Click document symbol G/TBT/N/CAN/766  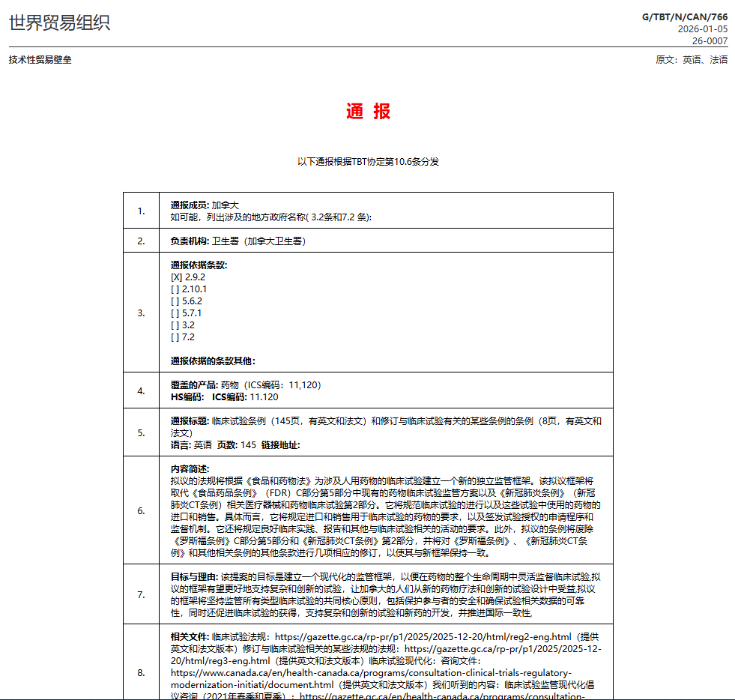pyautogui.click(x=684, y=16)
